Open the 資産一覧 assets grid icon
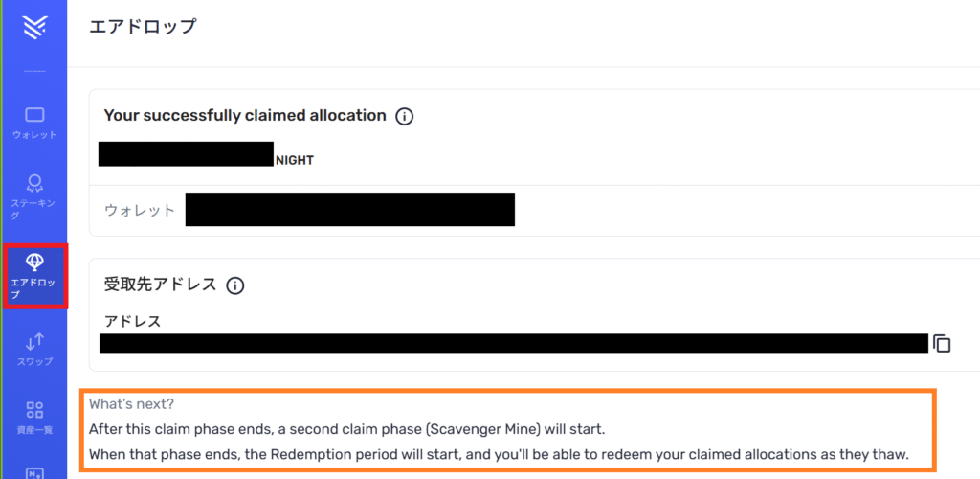Image resolution: width=980 pixels, height=479 pixels. pos(34,410)
